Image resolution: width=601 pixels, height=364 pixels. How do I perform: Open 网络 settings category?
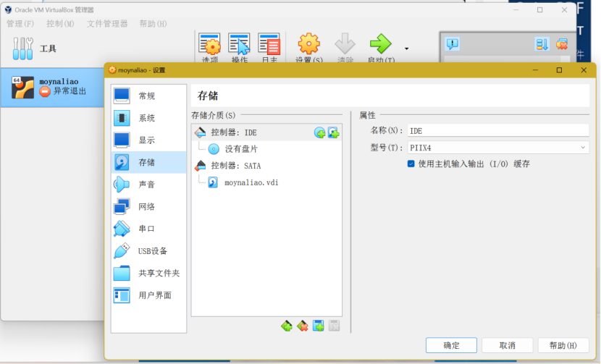point(148,206)
